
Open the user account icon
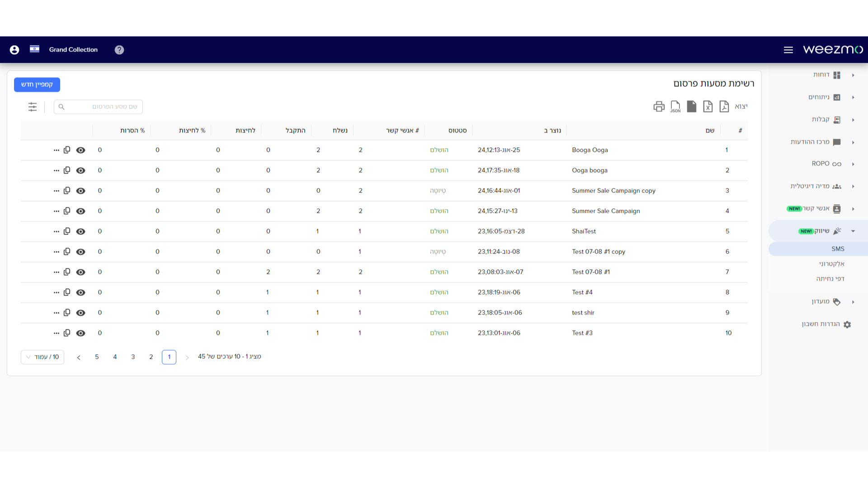pyautogui.click(x=14, y=50)
